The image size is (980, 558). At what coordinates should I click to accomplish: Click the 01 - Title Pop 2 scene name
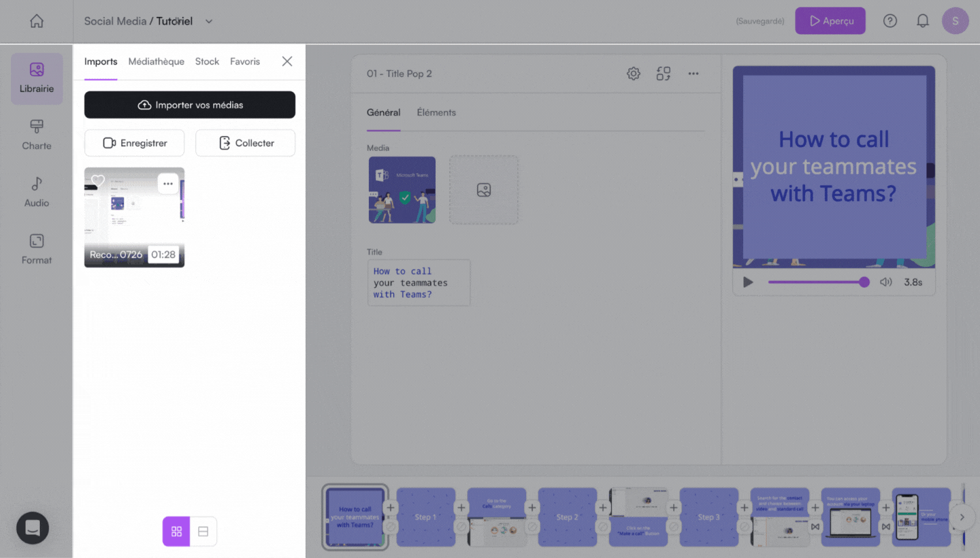(x=399, y=73)
